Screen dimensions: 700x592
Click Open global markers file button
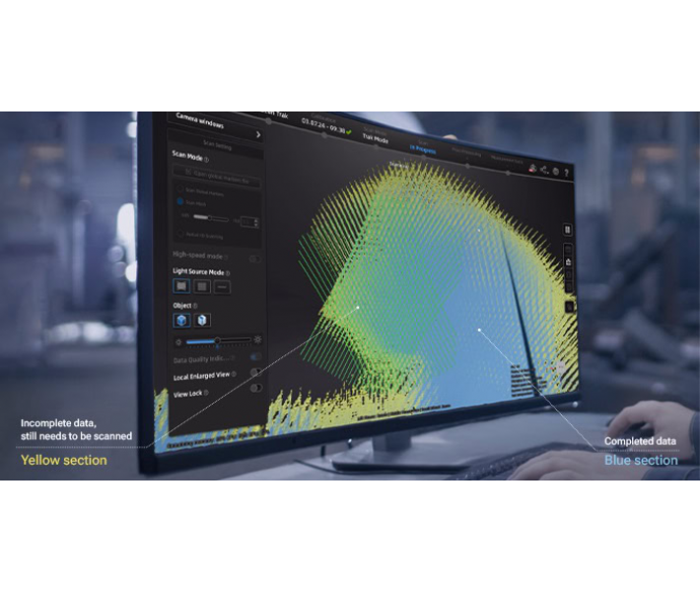(x=217, y=176)
